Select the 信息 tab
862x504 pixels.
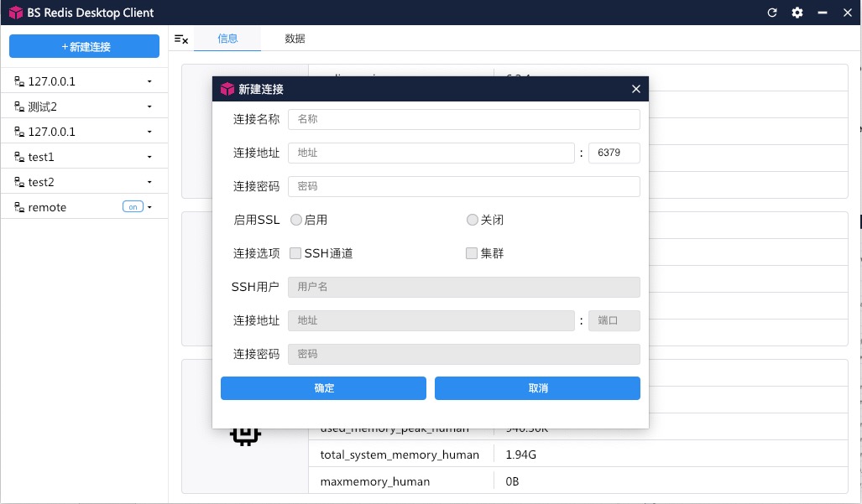pos(227,39)
